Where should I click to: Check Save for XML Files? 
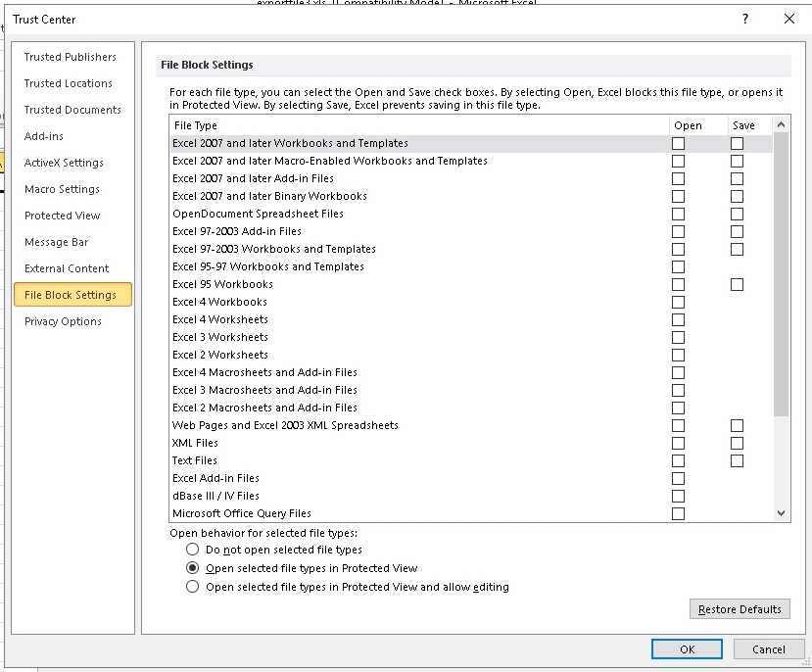pyautogui.click(x=737, y=443)
